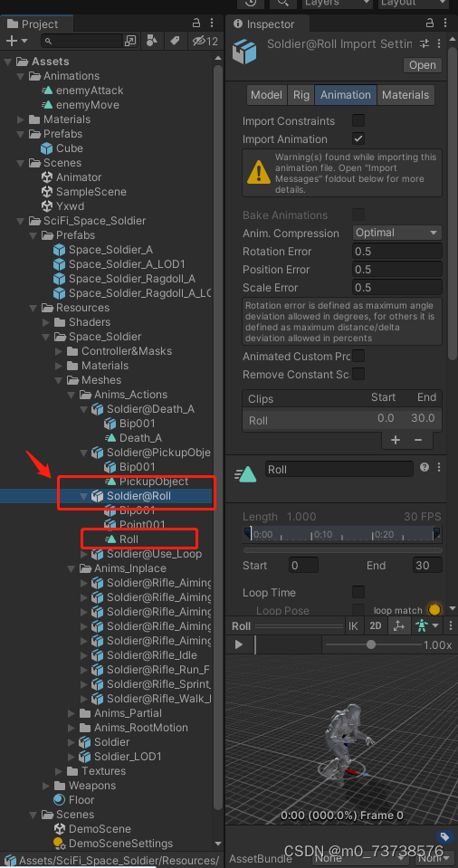Click the pivot axes icon in preview toolbar

click(398, 626)
